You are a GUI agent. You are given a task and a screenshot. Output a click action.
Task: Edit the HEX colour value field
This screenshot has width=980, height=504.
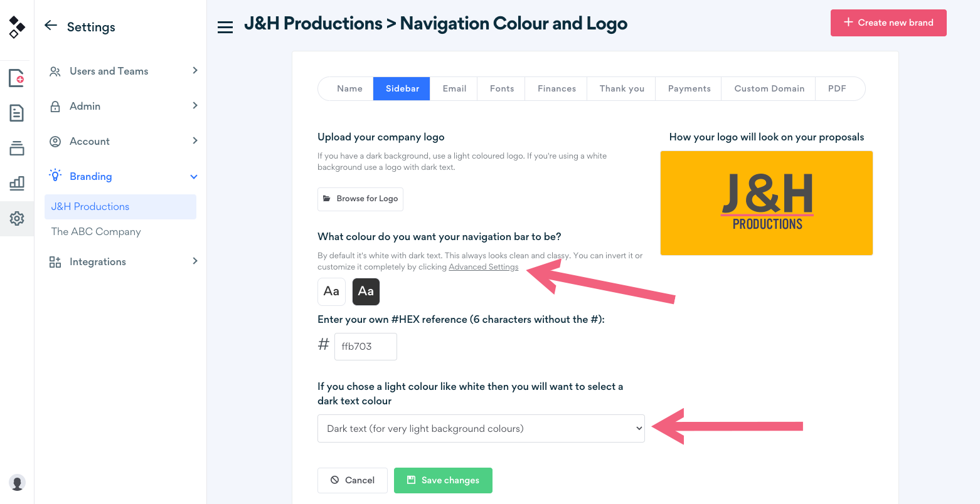(x=366, y=346)
